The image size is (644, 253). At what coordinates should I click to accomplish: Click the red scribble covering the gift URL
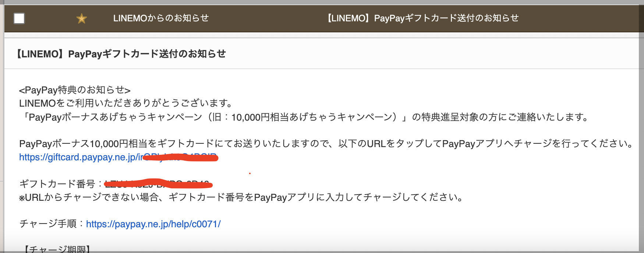180,158
